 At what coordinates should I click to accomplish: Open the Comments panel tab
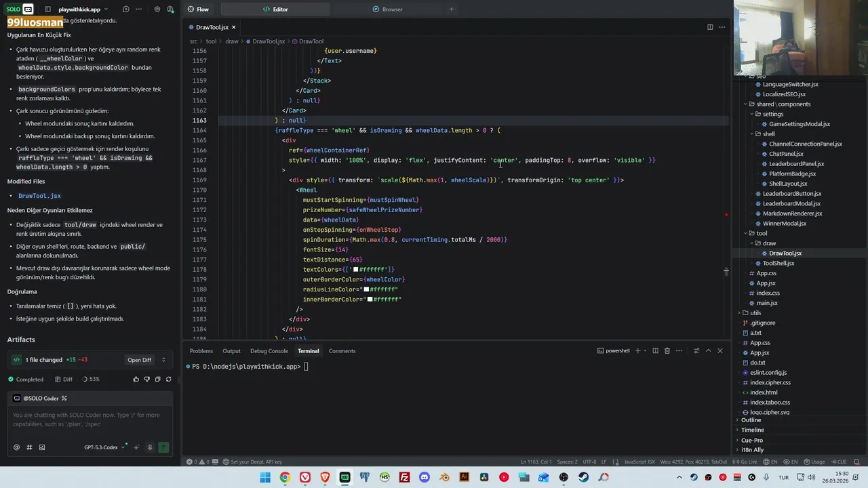tap(342, 351)
